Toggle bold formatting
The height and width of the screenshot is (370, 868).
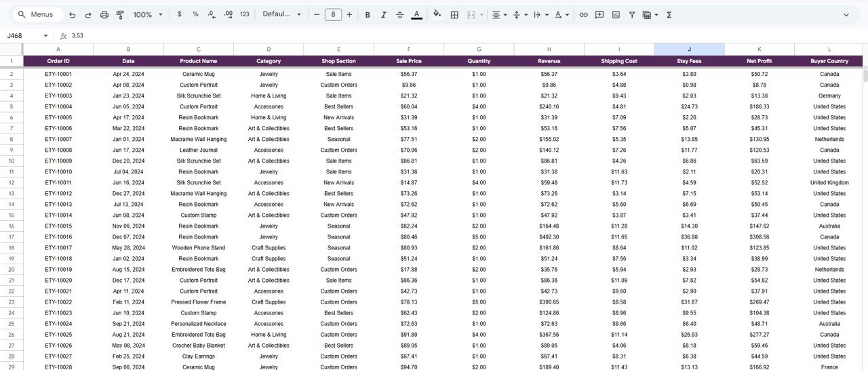[368, 14]
